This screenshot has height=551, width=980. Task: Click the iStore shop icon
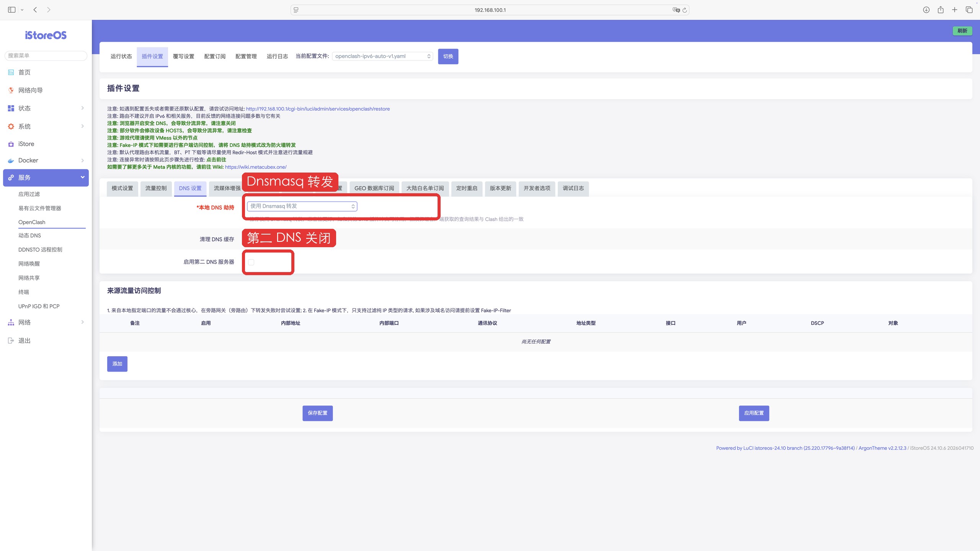(11, 144)
